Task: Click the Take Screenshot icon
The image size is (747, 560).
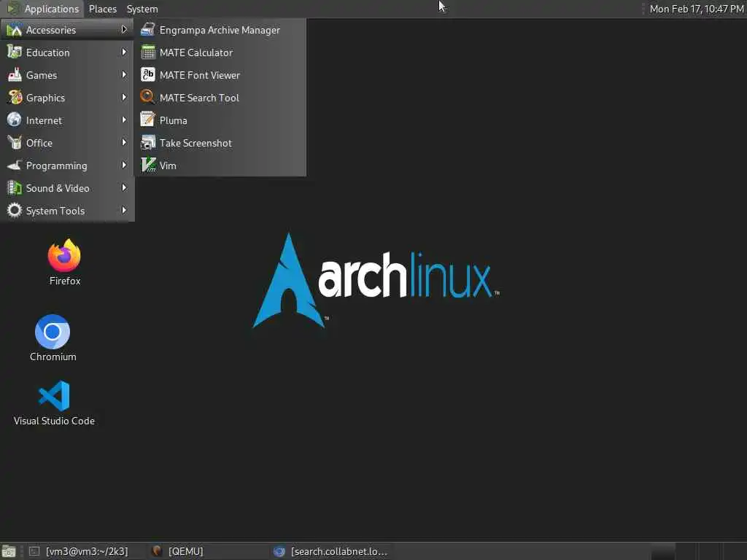Action: [147, 142]
